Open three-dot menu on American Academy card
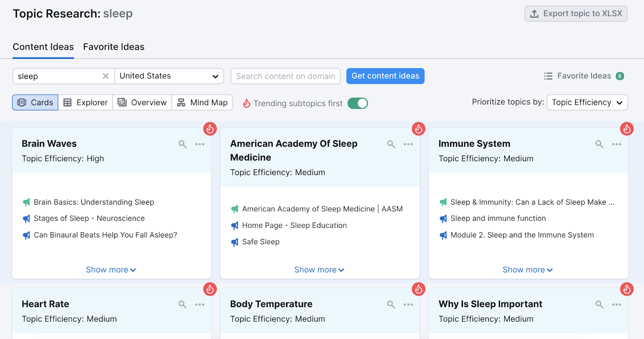The image size is (644, 339). tap(408, 144)
